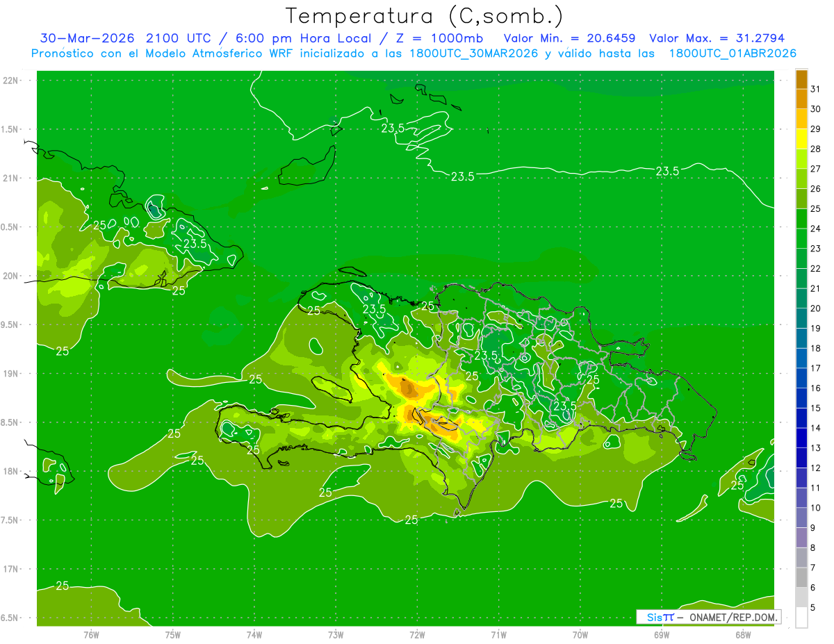
Task: Select the blue 15 colorbar segment
Action: click(801, 399)
